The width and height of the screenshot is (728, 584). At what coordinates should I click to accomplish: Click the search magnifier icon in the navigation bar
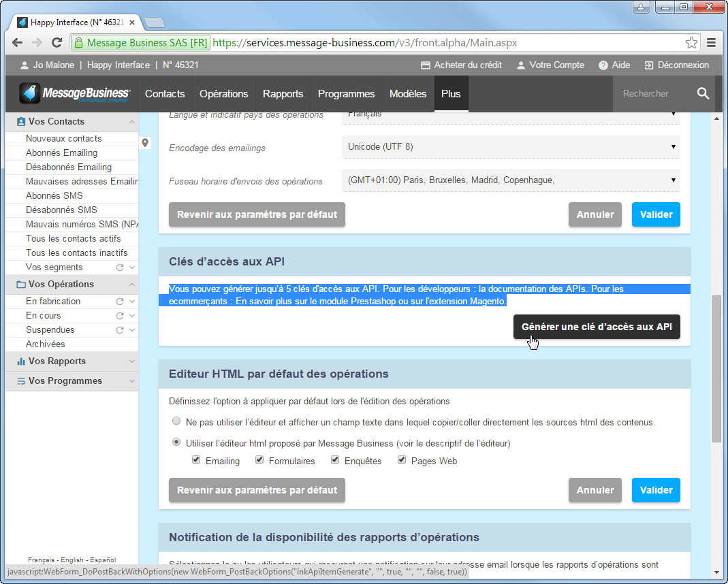(703, 94)
